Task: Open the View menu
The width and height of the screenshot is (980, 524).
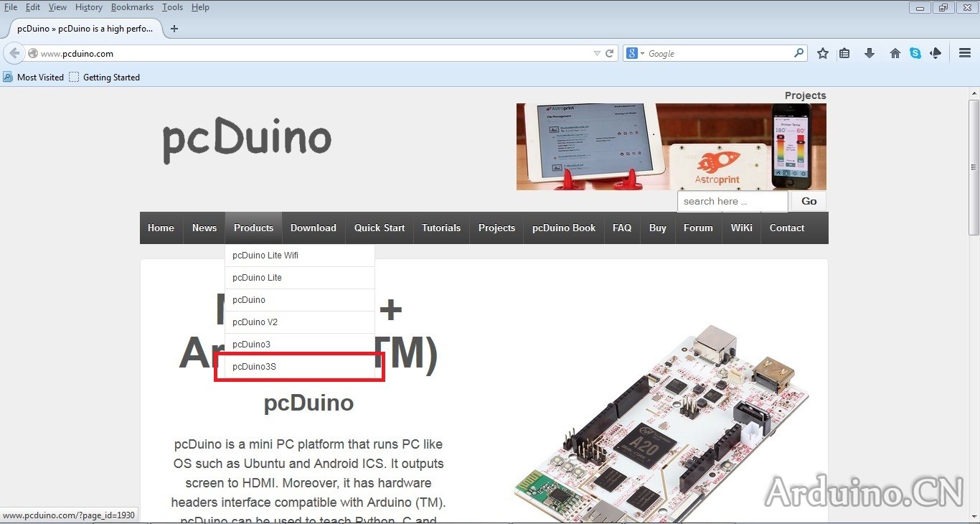Action: coord(57,7)
